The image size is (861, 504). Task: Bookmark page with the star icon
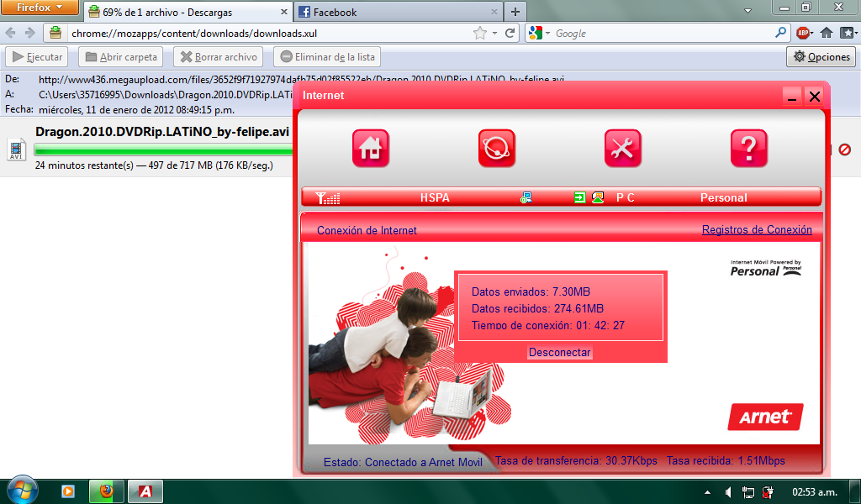[x=480, y=33]
